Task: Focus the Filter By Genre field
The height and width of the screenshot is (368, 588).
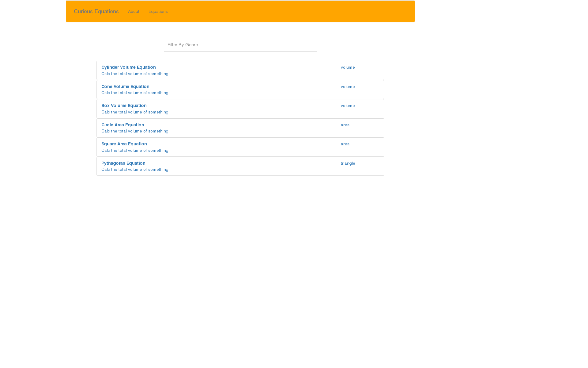Action: [240, 45]
